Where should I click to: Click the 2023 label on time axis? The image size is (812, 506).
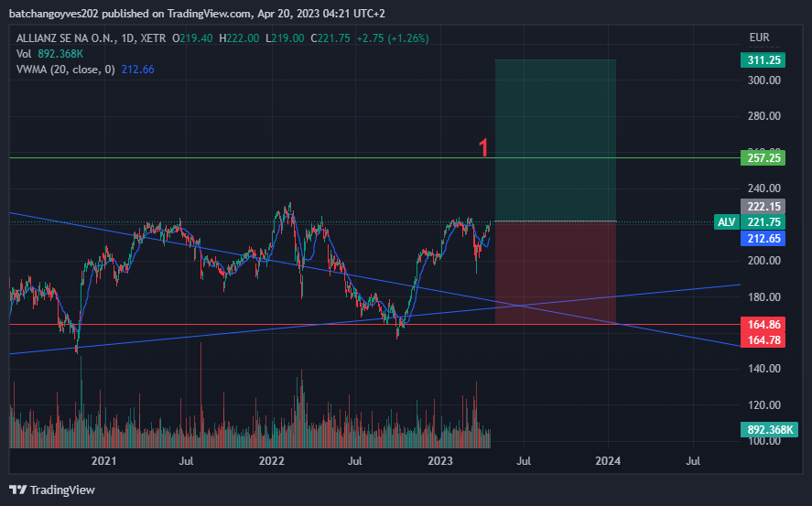440,460
